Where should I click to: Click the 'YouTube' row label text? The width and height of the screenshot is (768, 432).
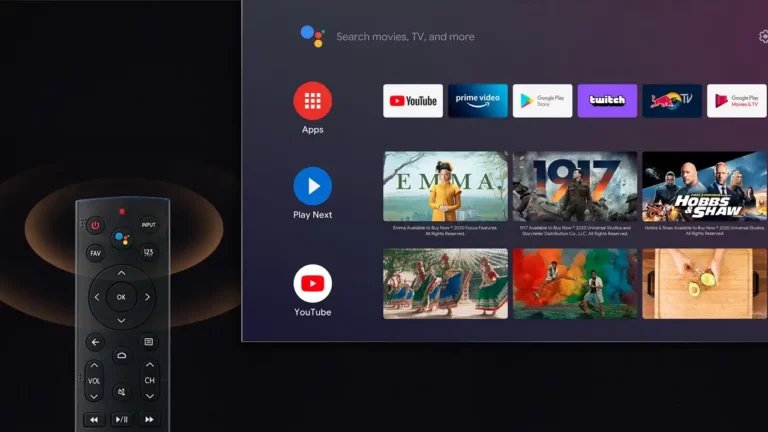click(312, 312)
